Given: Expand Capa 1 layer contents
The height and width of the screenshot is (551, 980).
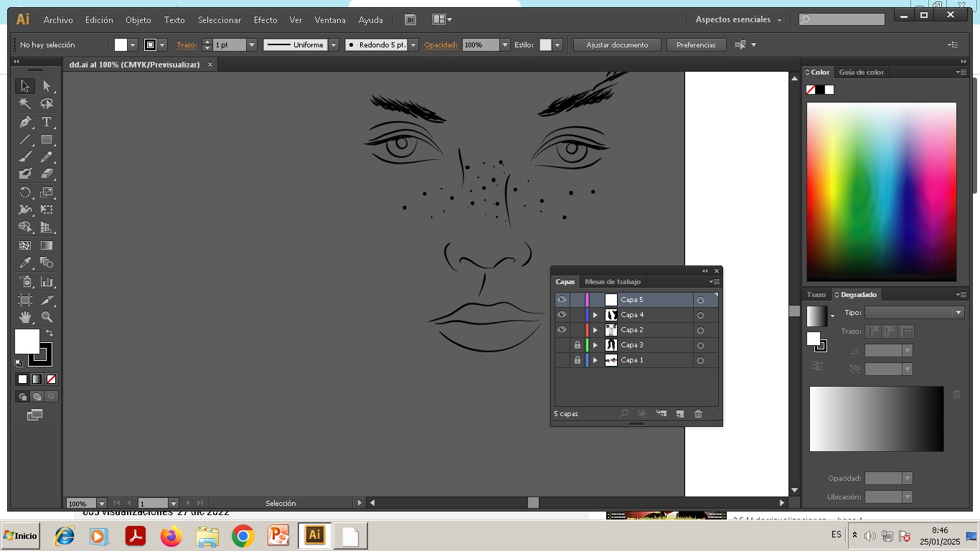Looking at the screenshot, I should pyautogui.click(x=595, y=360).
